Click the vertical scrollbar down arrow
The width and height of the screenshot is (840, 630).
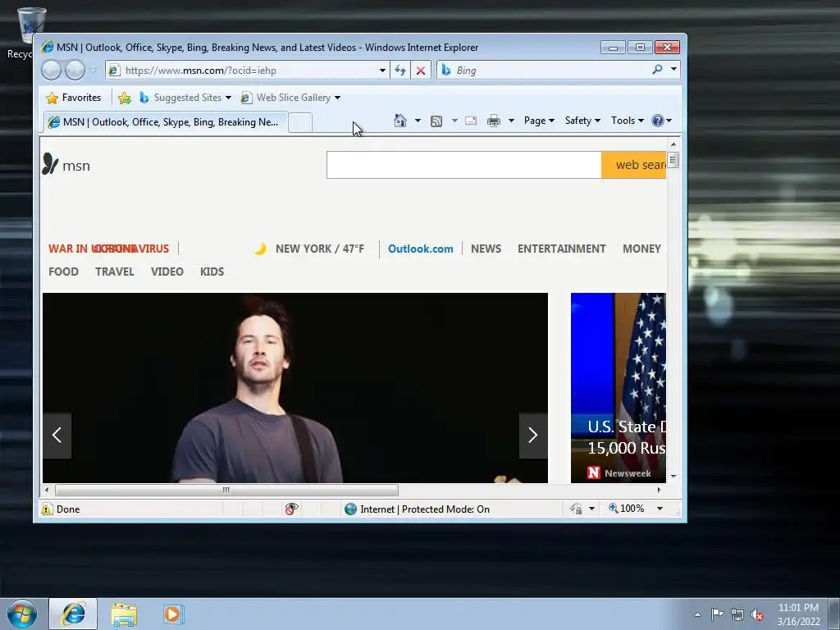point(673,476)
